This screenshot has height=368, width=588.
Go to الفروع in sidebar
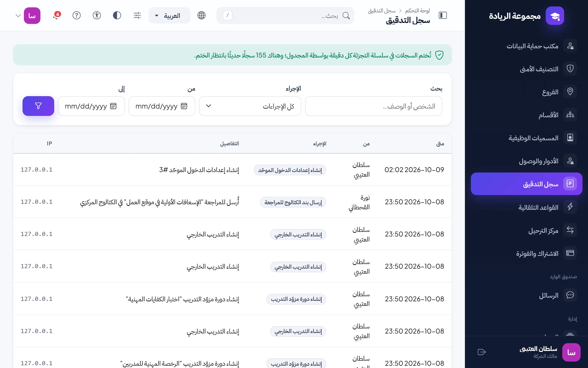coord(526,92)
